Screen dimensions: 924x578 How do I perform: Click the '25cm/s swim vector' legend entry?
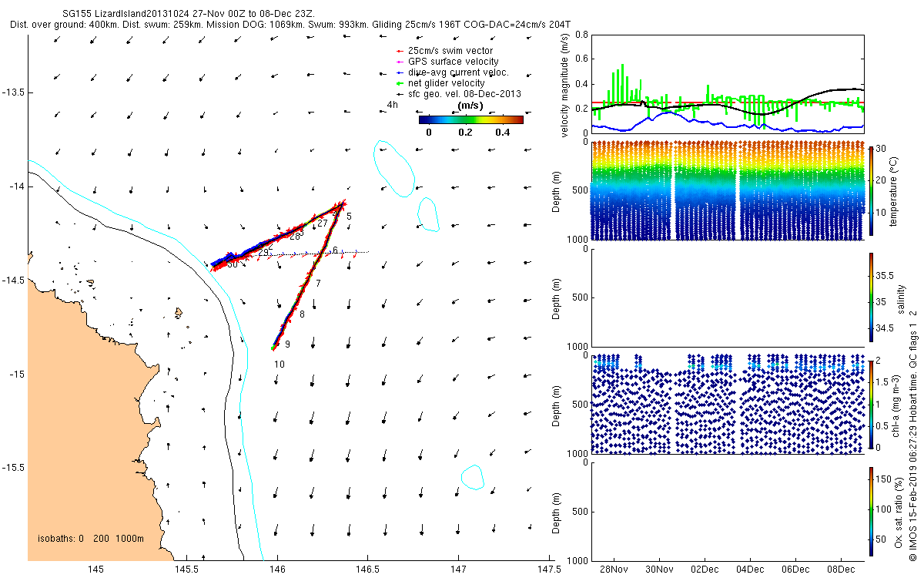click(x=445, y=50)
